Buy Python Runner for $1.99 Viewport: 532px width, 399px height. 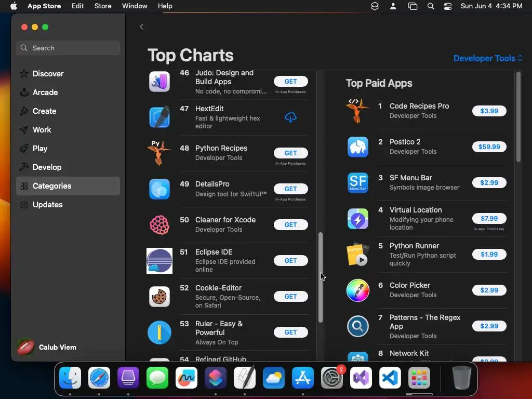tap(489, 255)
